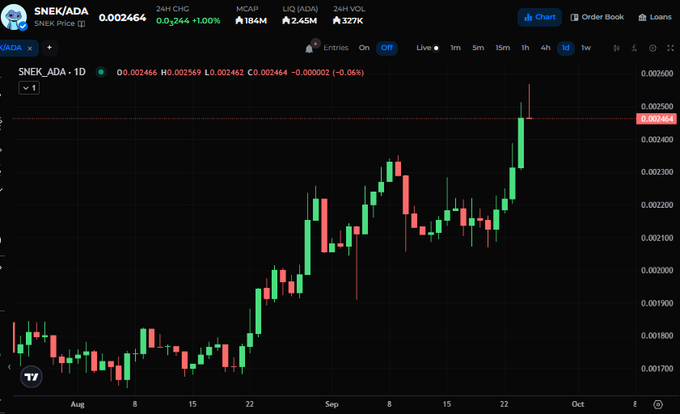Click the 0.002000 price axis label
This screenshot has width=680, height=414.
point(657,271)
